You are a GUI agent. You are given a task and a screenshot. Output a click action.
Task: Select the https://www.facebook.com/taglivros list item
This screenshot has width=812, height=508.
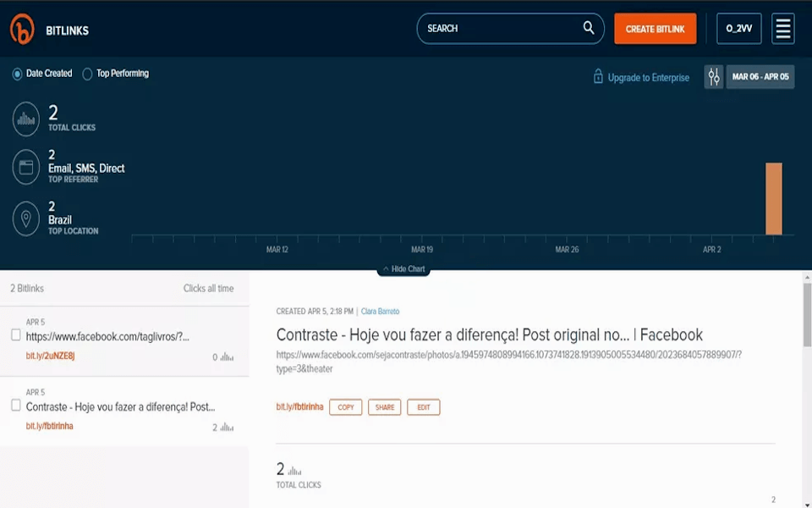(124, 341)
